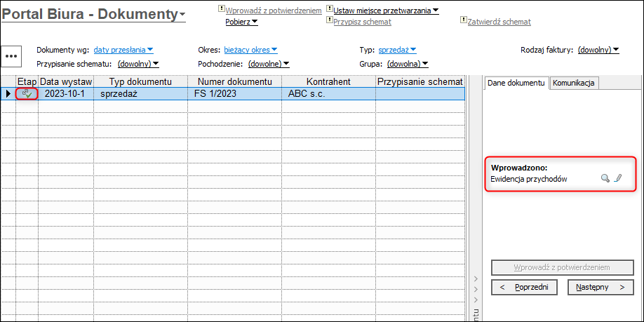Click the yellow icon beside Wprowadź z potwierdzeniem link
Screen dimensions: 644x322
[222, 8]
